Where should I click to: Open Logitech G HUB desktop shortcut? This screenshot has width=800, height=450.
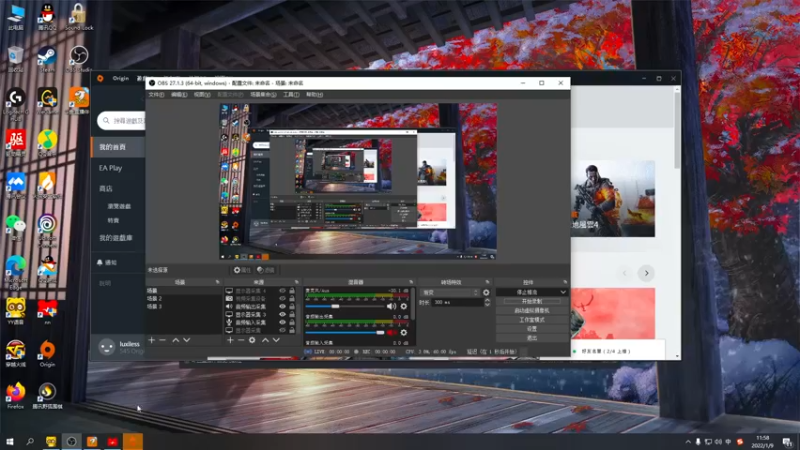coord(16,104)
